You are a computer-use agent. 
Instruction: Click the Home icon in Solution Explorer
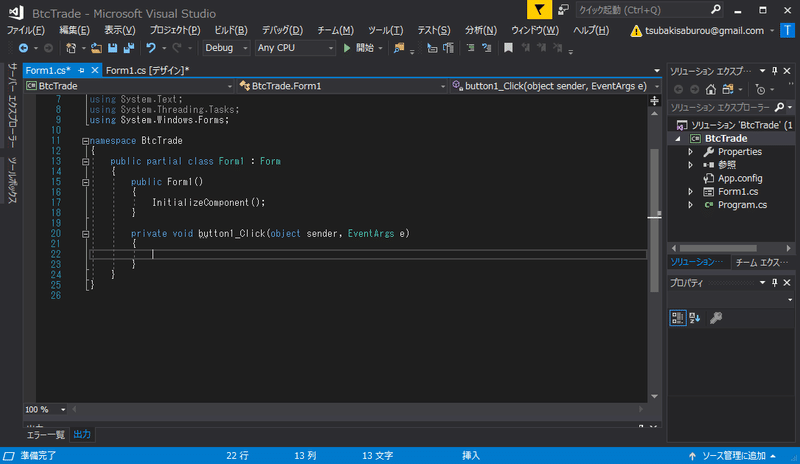(711, 90)
